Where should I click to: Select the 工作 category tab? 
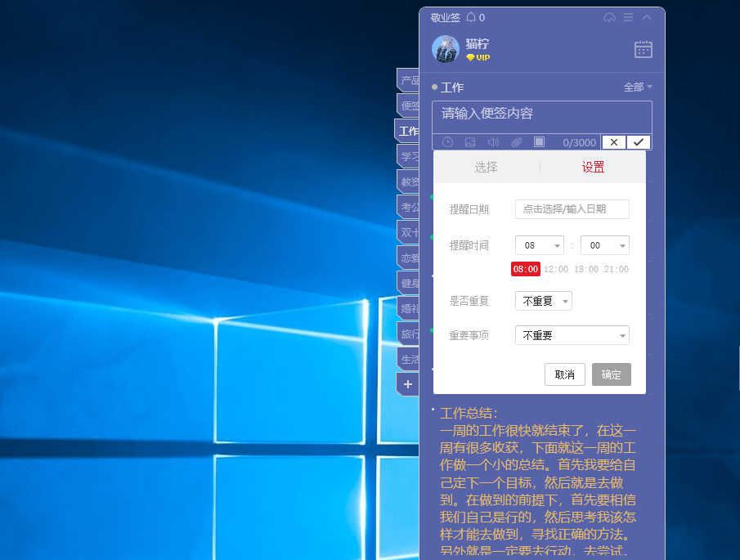(x=408, y=131)
